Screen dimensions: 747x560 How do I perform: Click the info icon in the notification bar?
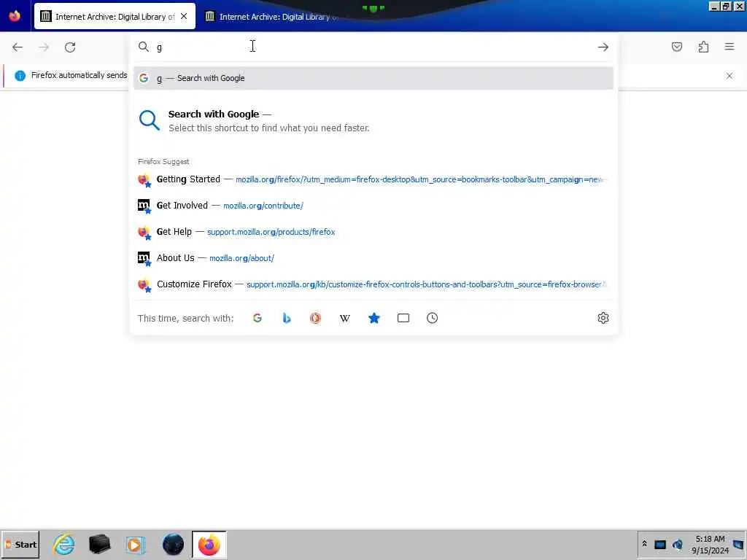pos(20,76)
